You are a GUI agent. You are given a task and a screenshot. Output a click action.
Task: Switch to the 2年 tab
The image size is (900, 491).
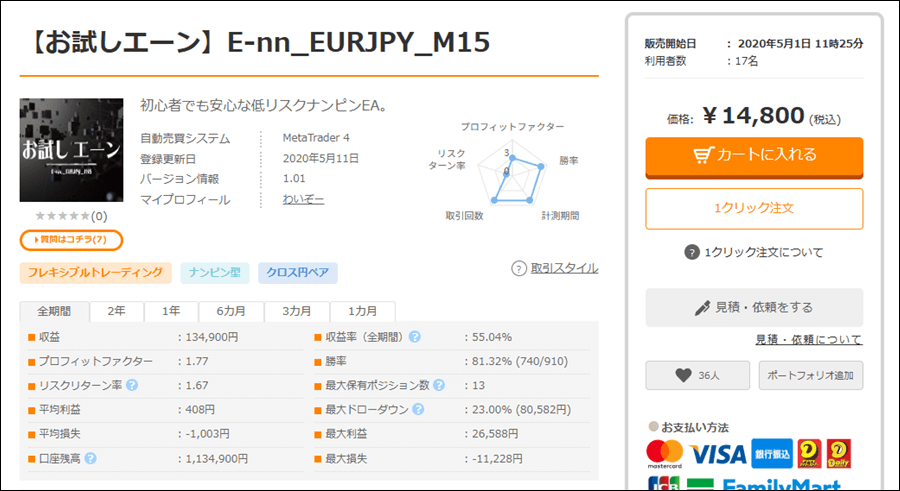pyautogui.click(x=117, y=311)
